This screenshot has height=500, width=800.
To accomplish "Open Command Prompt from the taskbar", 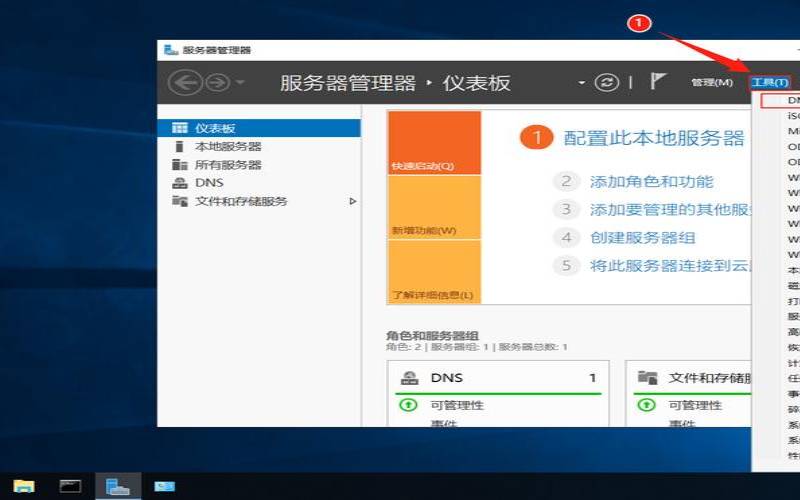I will coord(70,486).
